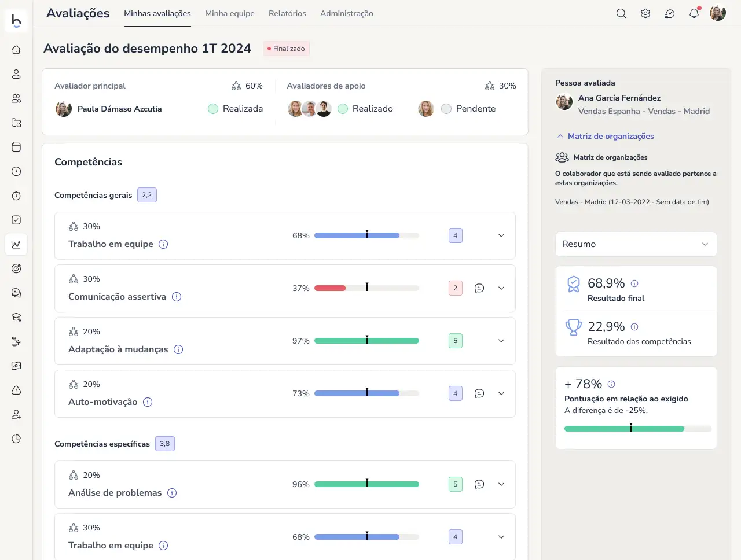
Task: Click the Realizado status circle
Action: [343, 109]
